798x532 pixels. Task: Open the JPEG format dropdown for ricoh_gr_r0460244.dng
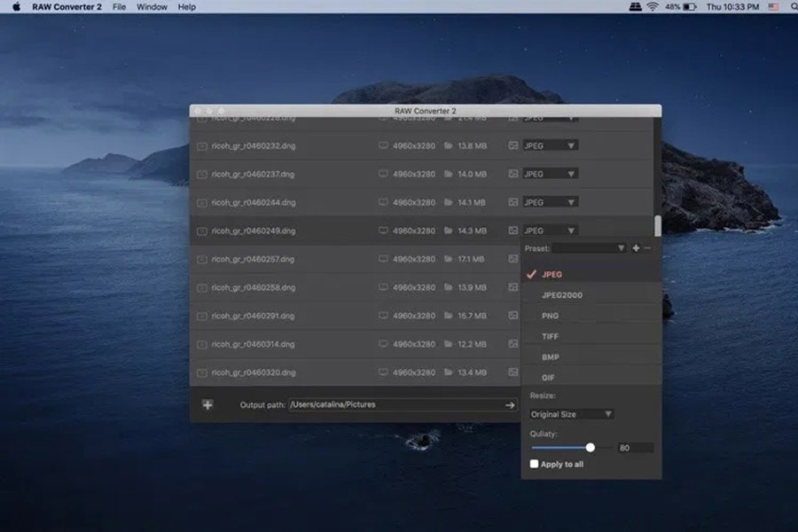tap(549, 202)
